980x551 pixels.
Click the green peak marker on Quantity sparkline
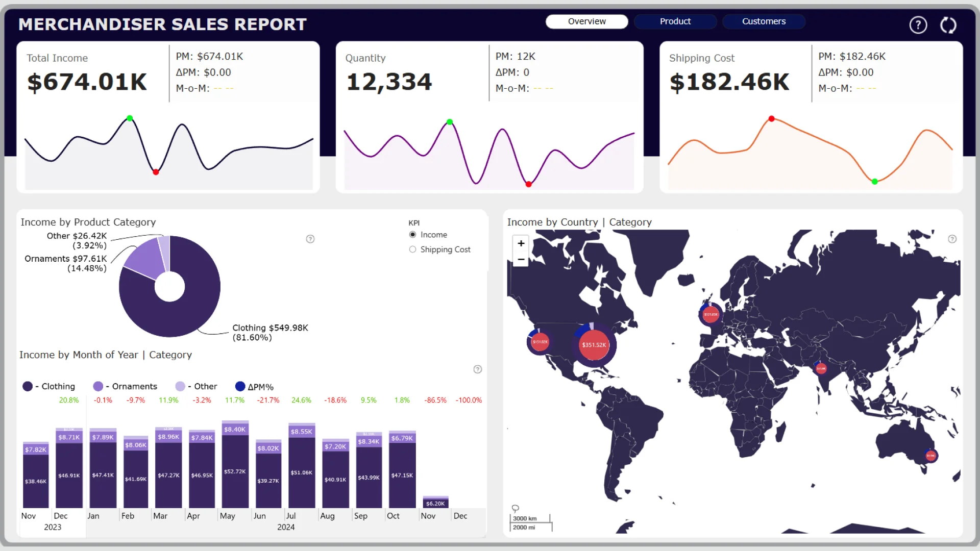click(450, 122)
